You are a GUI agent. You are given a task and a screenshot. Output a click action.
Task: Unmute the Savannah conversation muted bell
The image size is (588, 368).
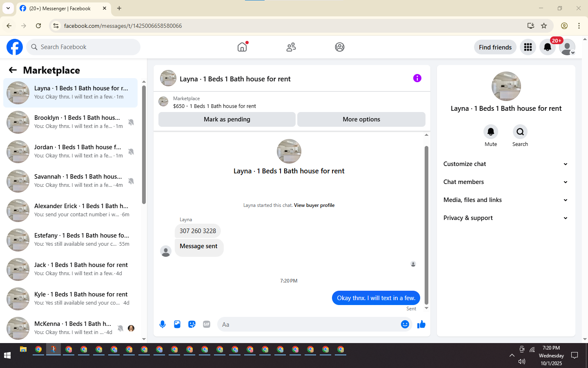coord(131,181)
